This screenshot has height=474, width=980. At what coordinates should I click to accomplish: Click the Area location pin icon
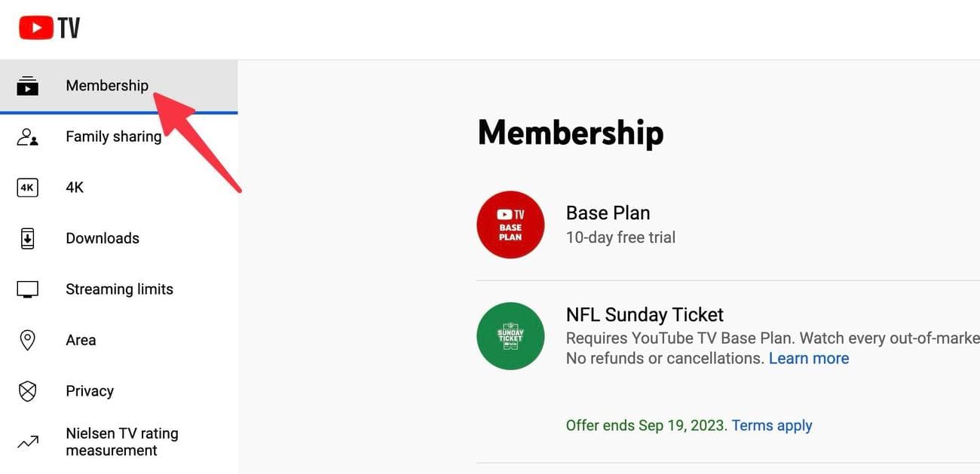point(27,340)
